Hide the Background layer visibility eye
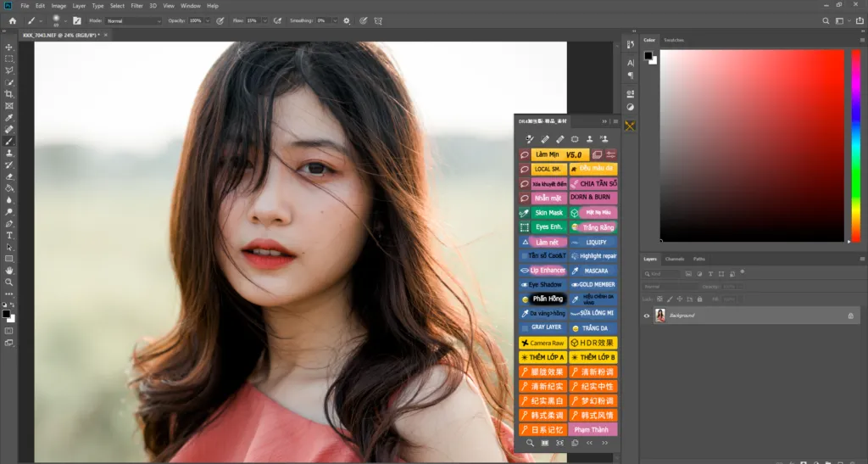Image resolution: width=868 pixels, height=464 pixels. pos(647,316)
